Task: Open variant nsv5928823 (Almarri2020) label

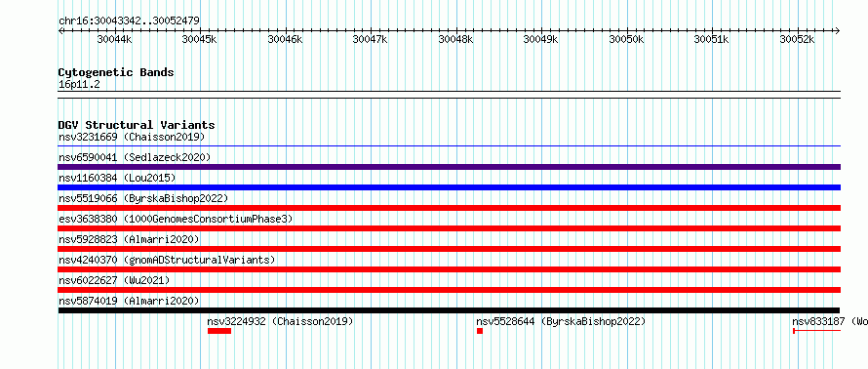Action: pos(129,239)
